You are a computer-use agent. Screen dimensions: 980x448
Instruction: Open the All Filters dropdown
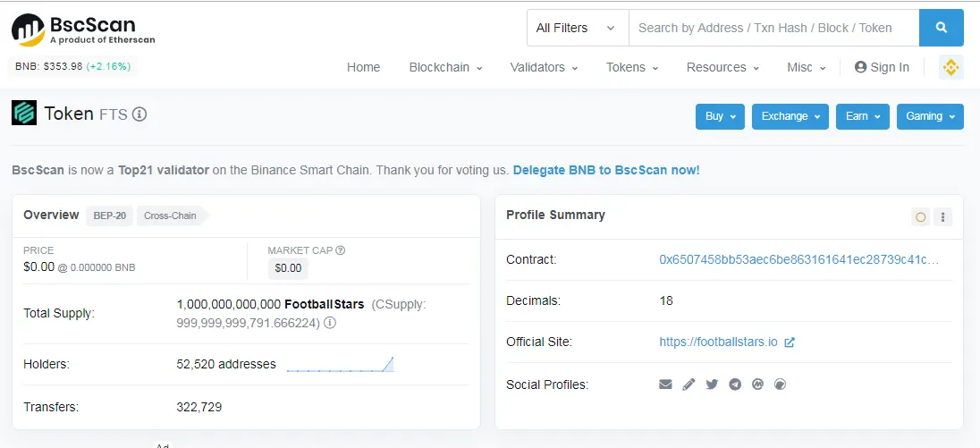(x=578, y=28)
